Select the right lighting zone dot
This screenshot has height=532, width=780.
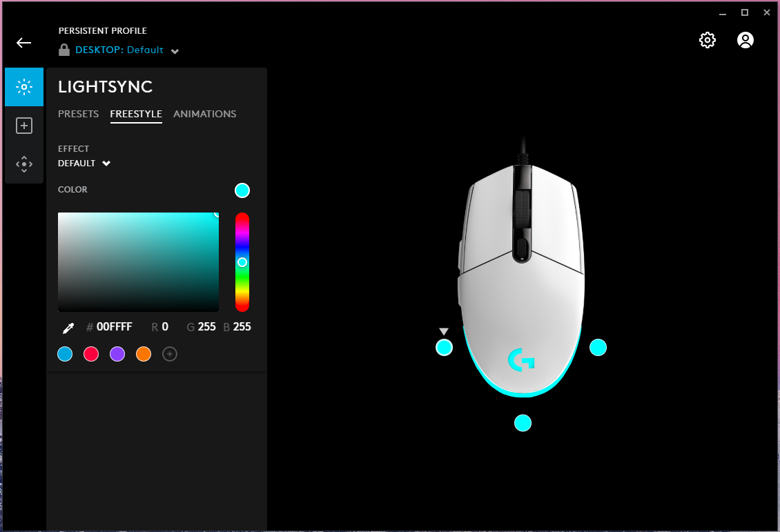click(598, 347)
